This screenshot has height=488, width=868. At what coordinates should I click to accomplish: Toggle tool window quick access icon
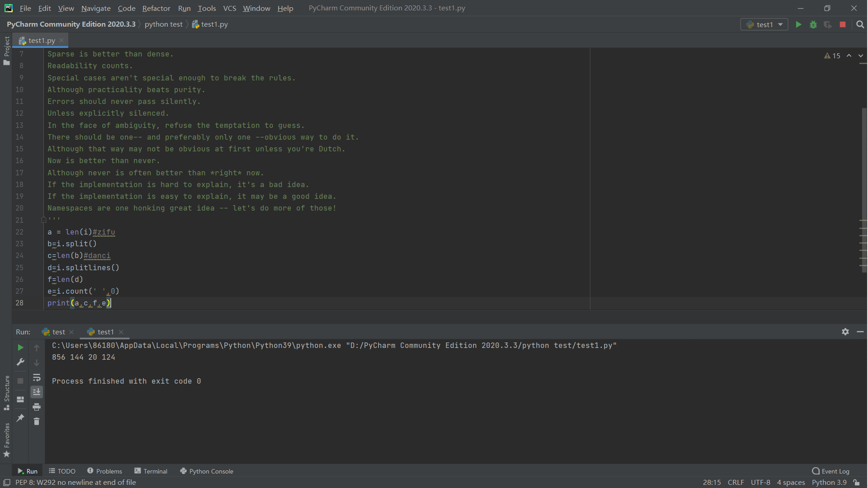tap(6, 483)
